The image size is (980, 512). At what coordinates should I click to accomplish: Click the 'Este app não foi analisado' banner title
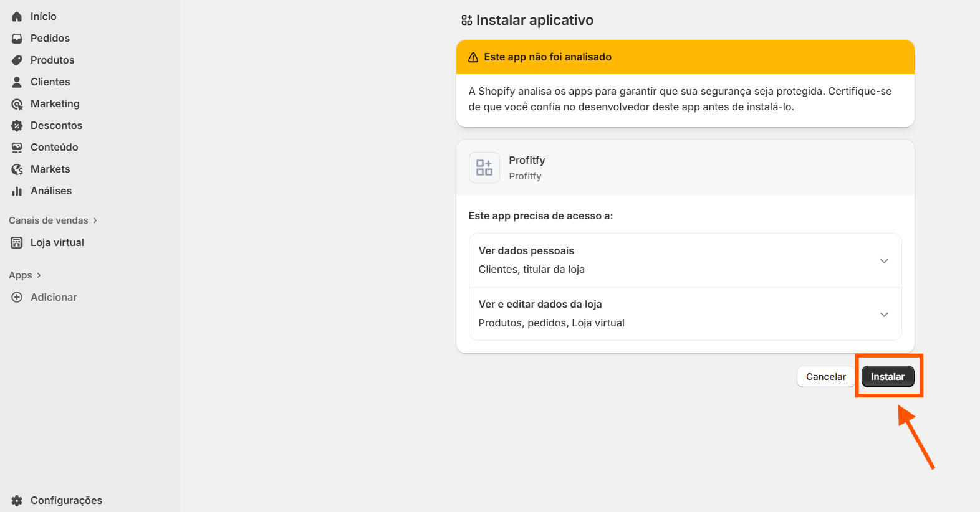(x=548, y=57)
